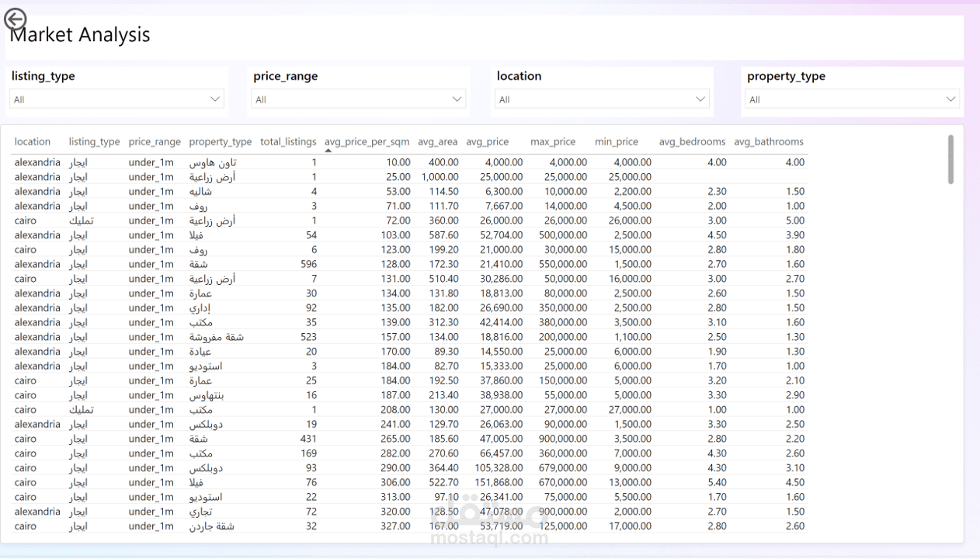980x559 pixels.
Task: Click avg area value 522.70
Action: coord(445,482)
